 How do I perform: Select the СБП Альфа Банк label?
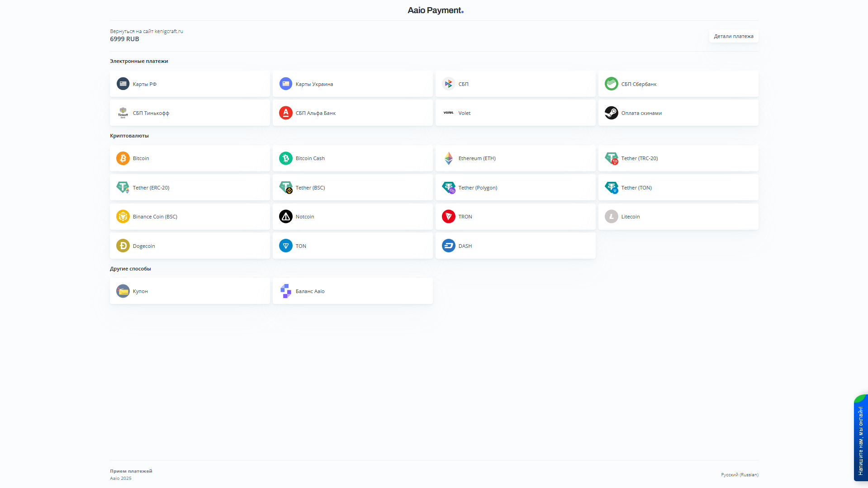[x=316, y=113]
